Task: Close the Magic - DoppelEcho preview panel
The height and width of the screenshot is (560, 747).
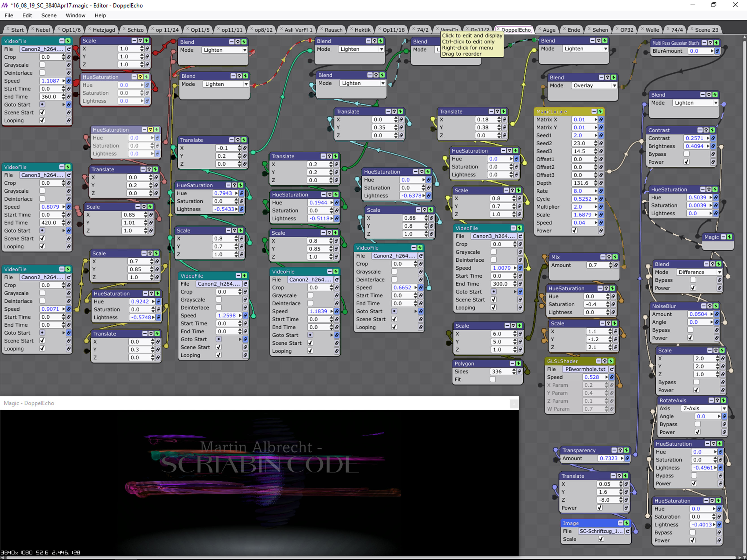Action: [514, 403]
